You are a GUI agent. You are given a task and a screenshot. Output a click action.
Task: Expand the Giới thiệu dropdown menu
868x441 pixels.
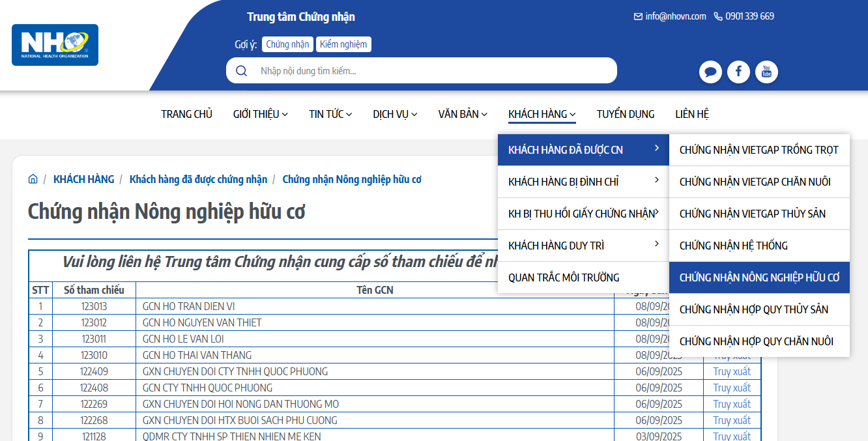pyautogui.click(x=260, y=114)
